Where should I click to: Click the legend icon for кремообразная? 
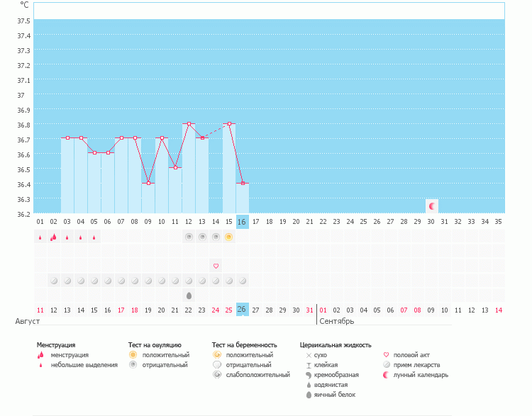pyautogui.click(x=309, y=375)
